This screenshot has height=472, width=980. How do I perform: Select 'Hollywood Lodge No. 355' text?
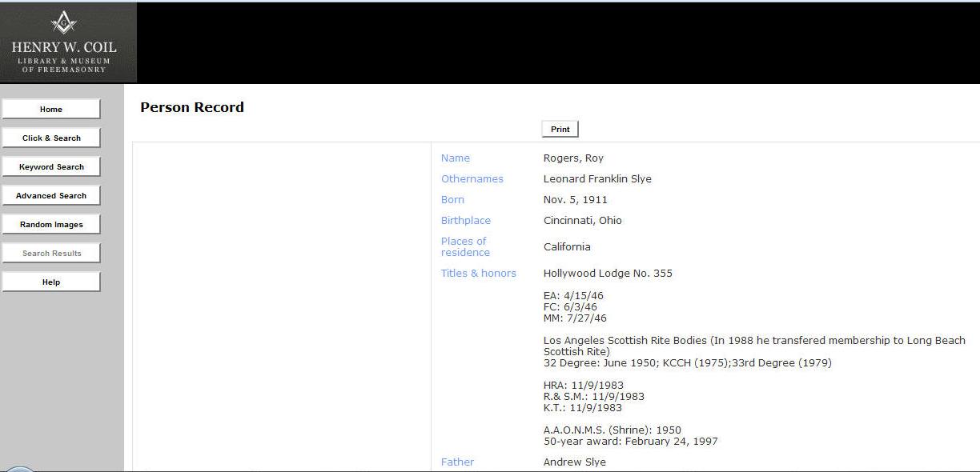click(608, 274)
